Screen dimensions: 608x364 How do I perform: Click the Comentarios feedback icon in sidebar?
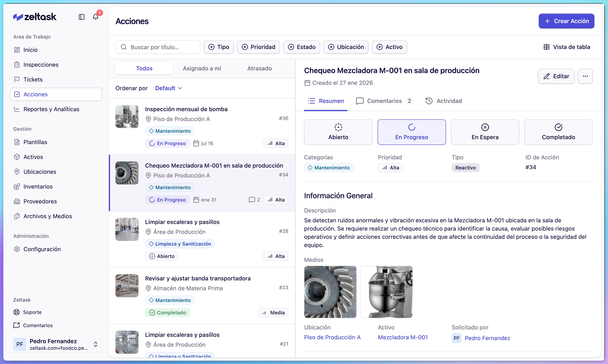(x=16, y=325)
